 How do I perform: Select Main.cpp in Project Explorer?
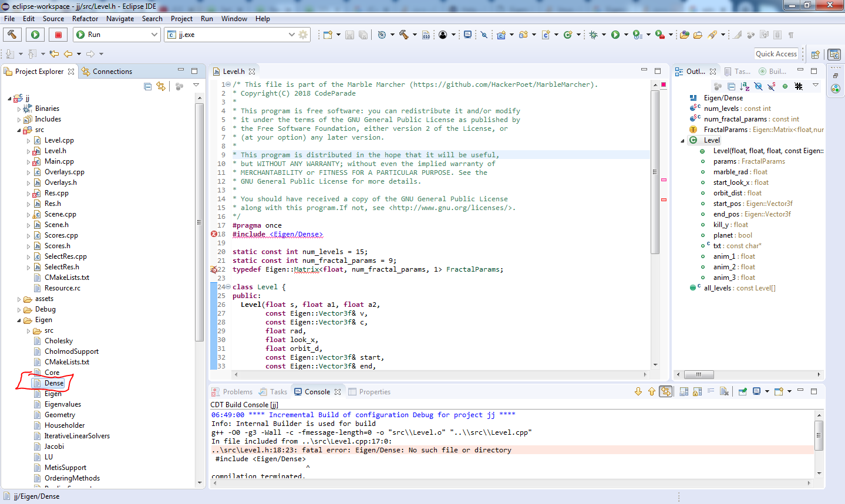(x=59, y=161)
